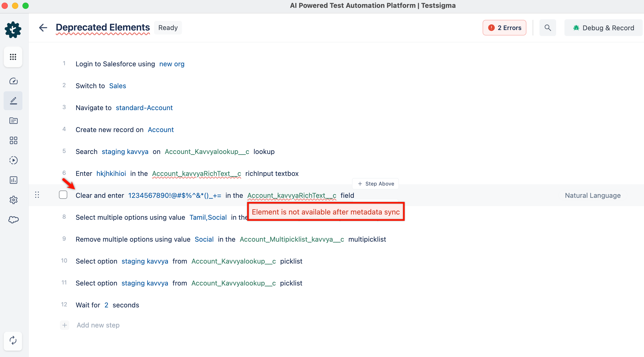
Task: Select step 9 Remove multiple options text
Action: (133, 239)
